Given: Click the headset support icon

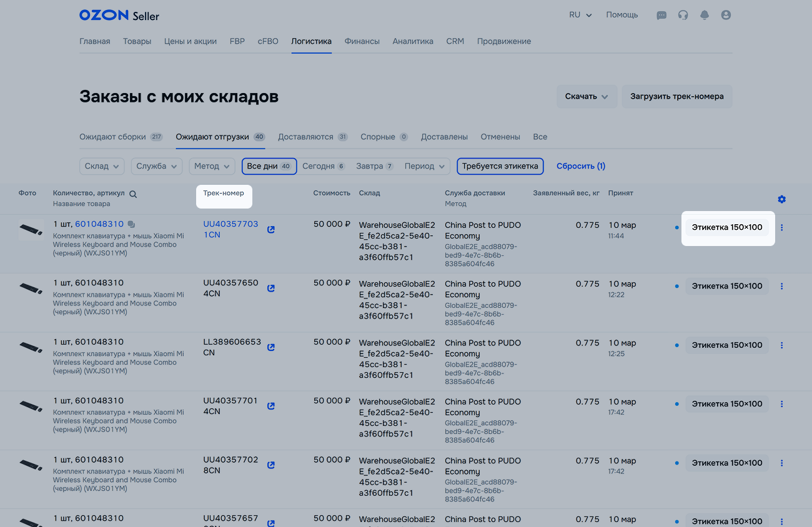Looking at the screenshot, I should pos(683,15).
